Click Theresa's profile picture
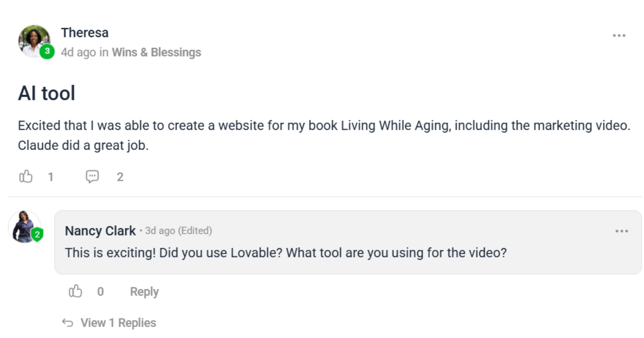Viewport: 644px width, 338px height. pyautogui.click(x=34, y=41)
